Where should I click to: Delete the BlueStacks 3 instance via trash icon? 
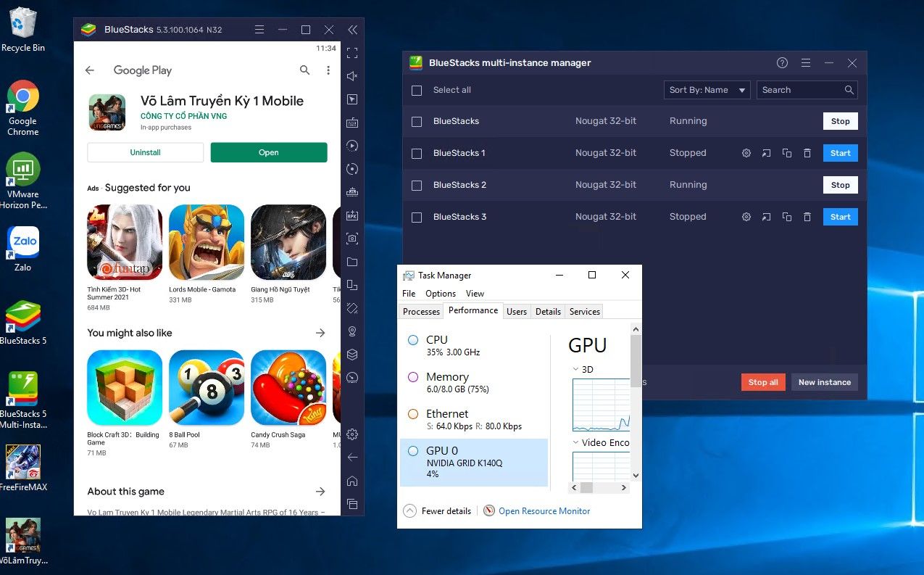point(807,217)
